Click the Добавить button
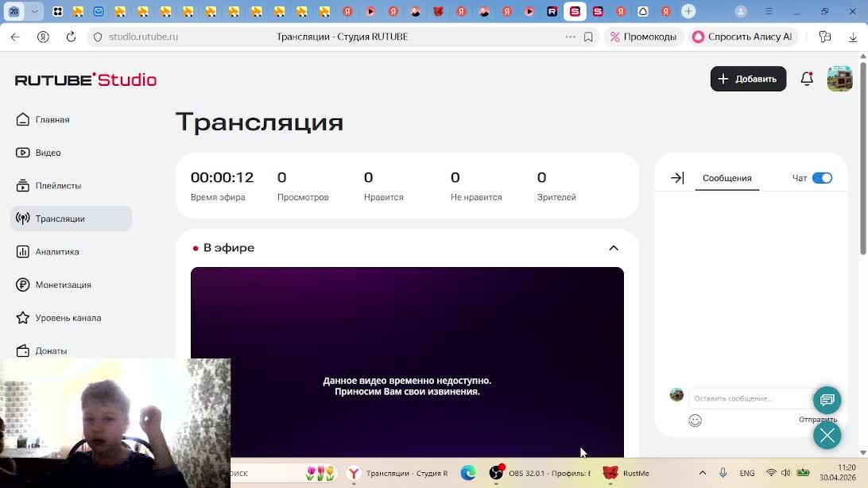The height and width of the screenshot is (488, 868). point(748,79)
